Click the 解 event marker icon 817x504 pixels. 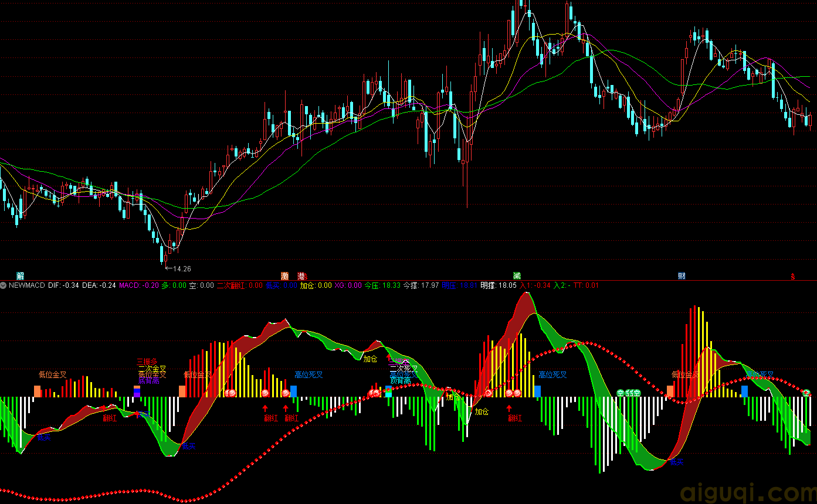(21, 276)
